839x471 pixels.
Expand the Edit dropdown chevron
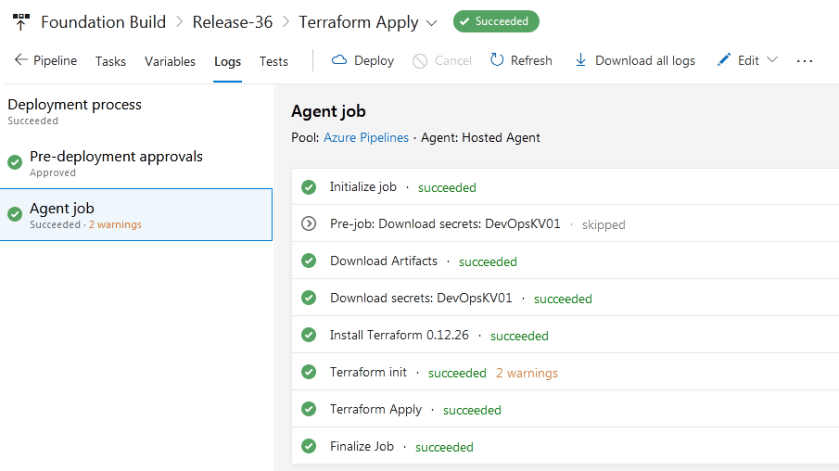point(772,60)
